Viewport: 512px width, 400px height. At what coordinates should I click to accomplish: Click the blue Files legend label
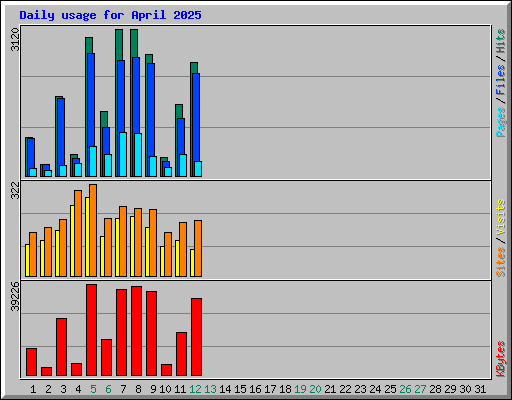[x=500, y=80]
